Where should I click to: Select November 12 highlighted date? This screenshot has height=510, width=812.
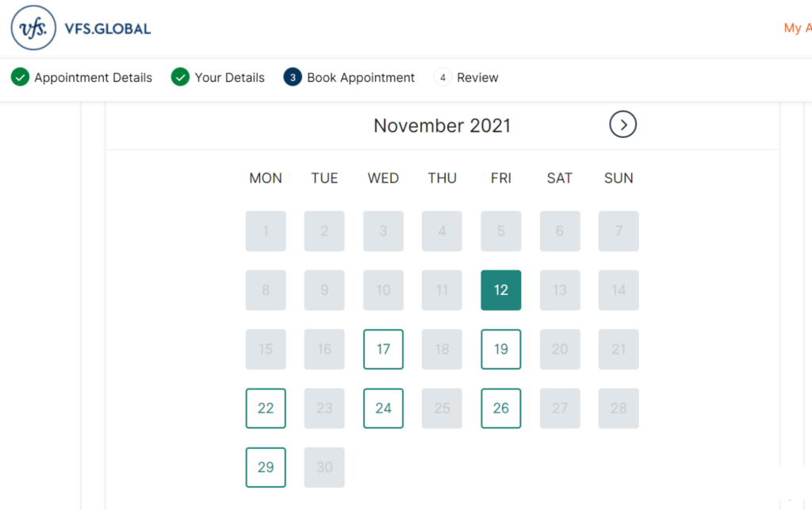click(x=501, y=290)
